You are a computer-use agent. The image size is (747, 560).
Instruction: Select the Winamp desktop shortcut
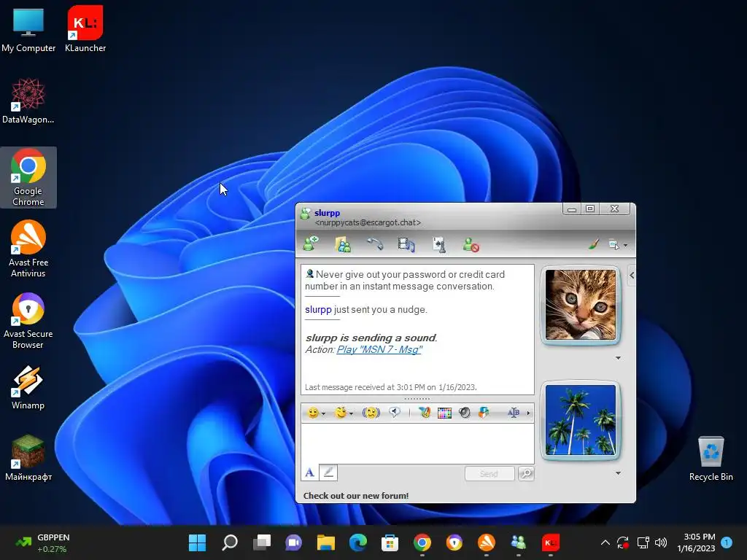click(x=28, y=387)
